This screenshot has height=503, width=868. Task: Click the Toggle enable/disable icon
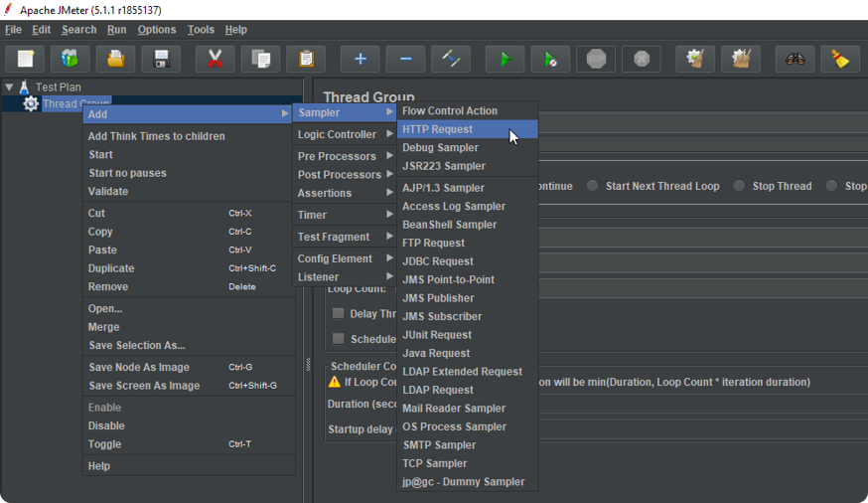(x=451, y=59)
